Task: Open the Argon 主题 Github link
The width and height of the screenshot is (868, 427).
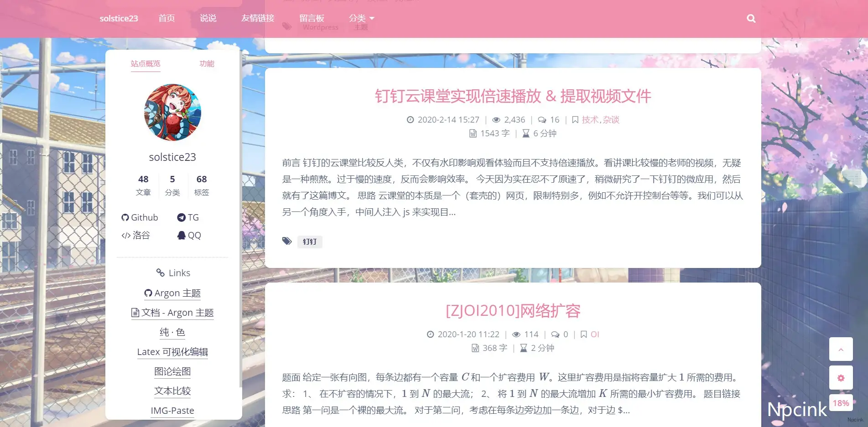Action: [172, 293]
